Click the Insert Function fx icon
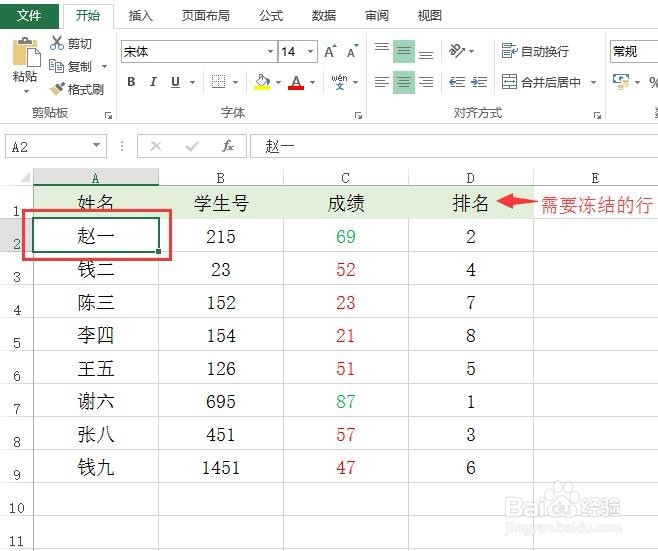This screenshot has width=658, height=551. (x=227, y=146)
